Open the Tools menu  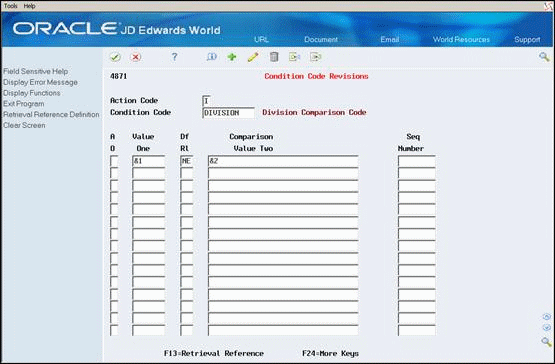(11, 6)
